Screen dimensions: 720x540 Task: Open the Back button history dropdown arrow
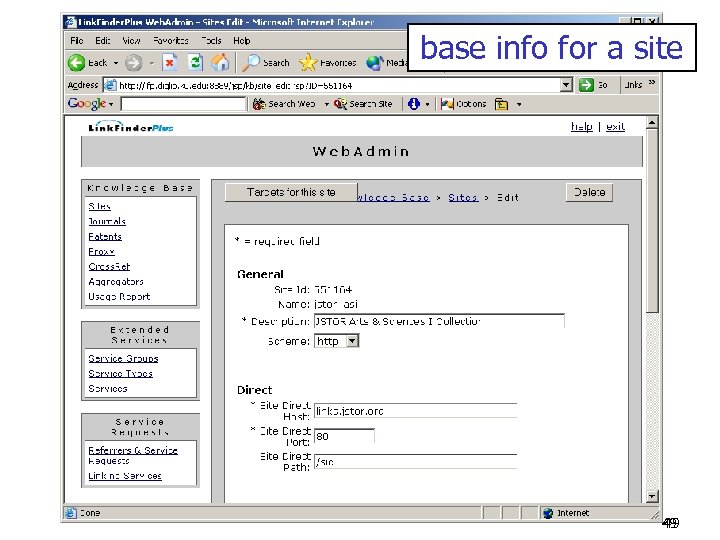click(116, 63)
